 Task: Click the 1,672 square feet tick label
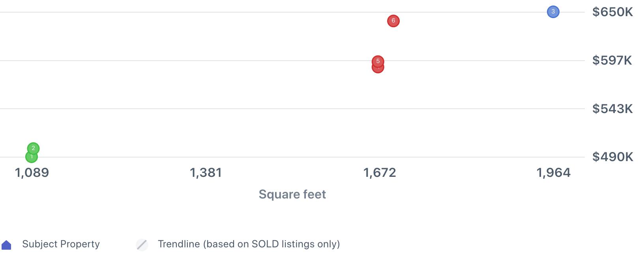click(379, 173)
